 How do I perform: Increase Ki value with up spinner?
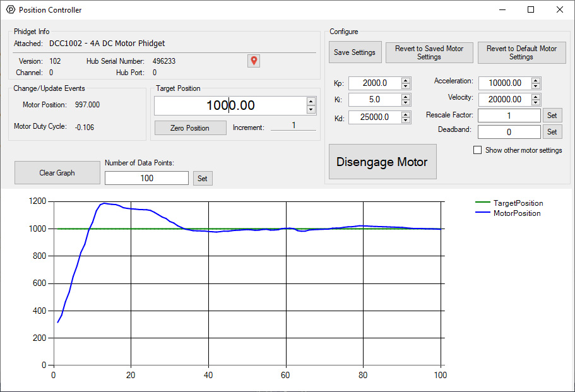[405, 97]
